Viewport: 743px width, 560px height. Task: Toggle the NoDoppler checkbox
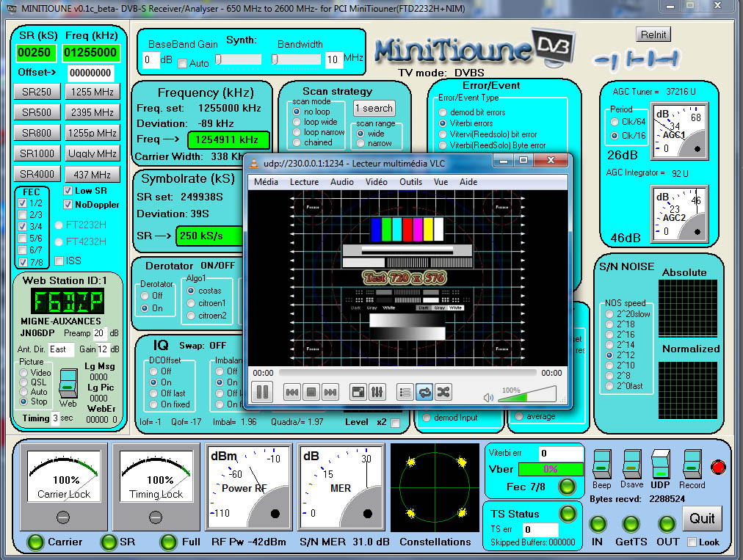pos(68,205)
